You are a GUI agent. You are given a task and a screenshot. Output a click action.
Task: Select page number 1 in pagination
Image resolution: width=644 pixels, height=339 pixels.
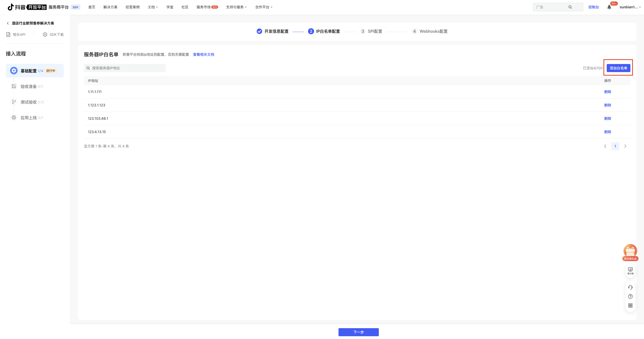click(615, 146)
